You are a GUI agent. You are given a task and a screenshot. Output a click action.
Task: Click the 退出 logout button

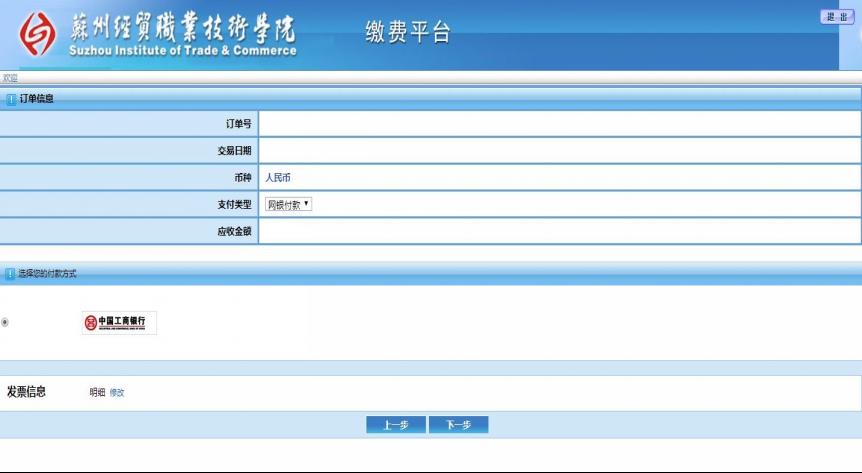click(836, 17)
